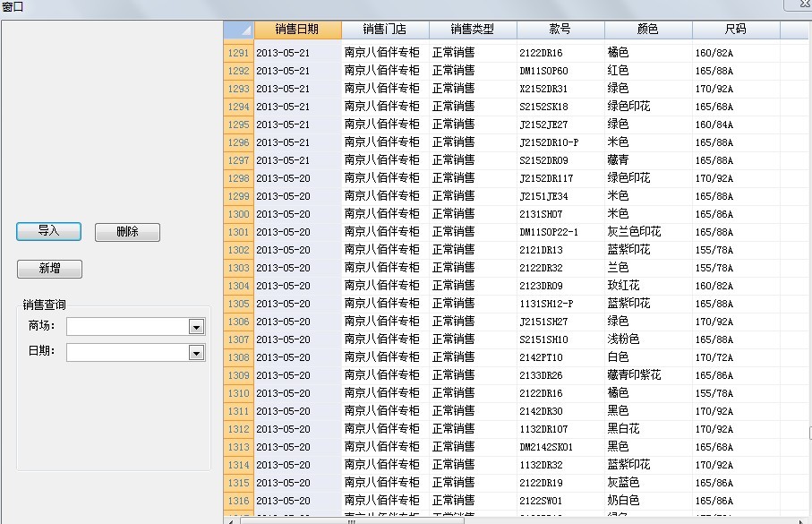Click style number DM11SOP22-1
This screenshot has width=812, height=524.
tap(549, 232)
